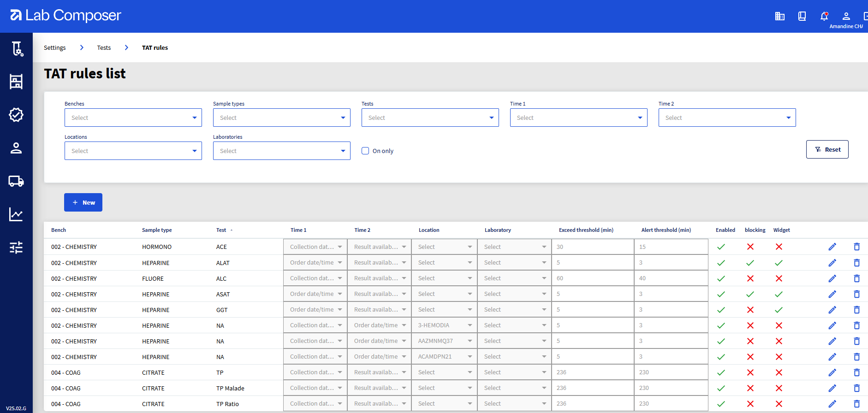The width and height of the screenshot is (868, 413).
Task: Delete the TP Malade rule row
Action: point(856,388)
